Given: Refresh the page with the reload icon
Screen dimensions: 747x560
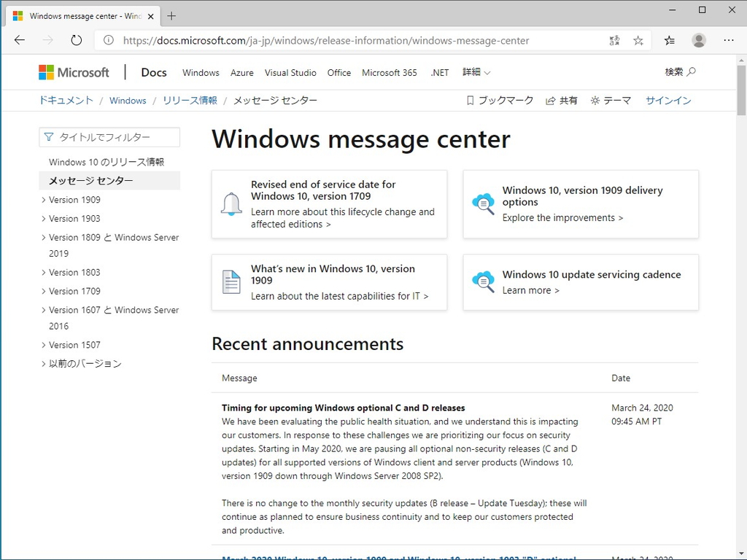Looking at the screenshot, I should [x=76, y=40].
